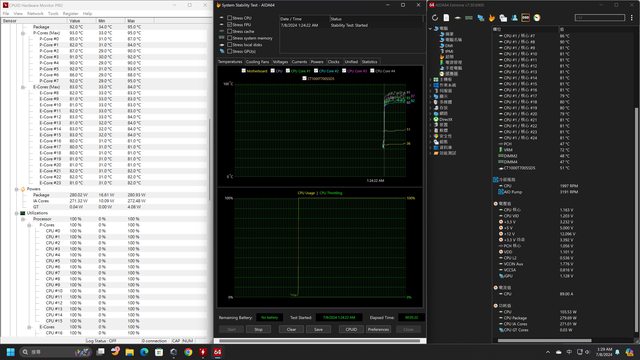This screenshot has width=640, height=360.
Task: Open the AIDA64 icon in the taskbar
Action: pos(218,352)
